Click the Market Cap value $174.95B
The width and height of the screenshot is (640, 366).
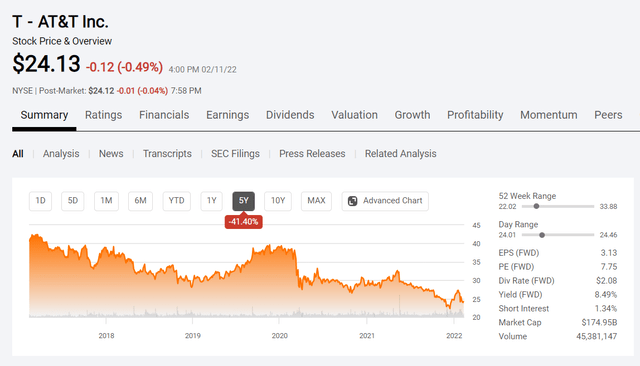(599, 322)
